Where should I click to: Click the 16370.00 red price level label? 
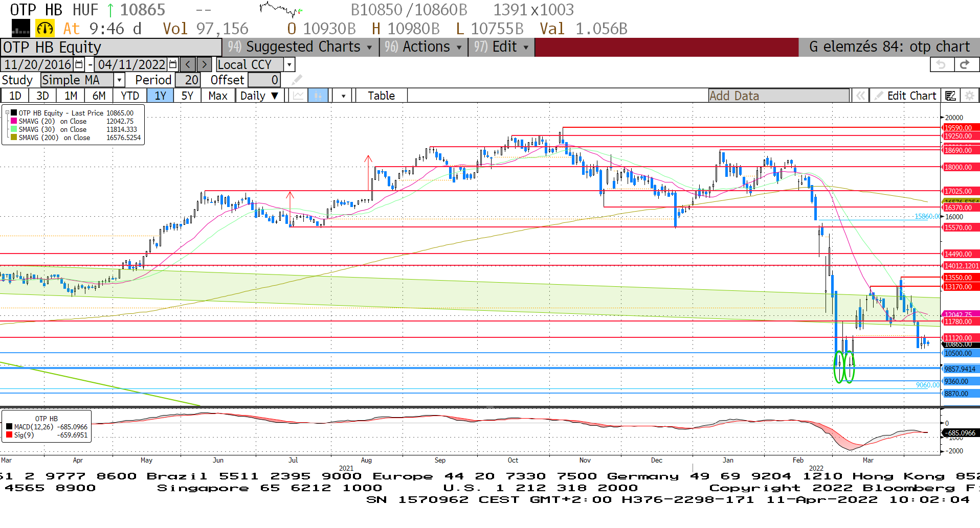960,208
